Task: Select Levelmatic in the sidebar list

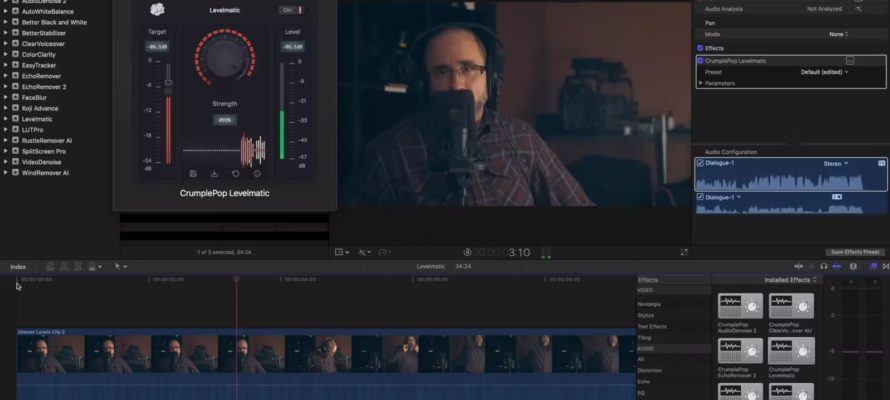Action: [x=37, y=119]
